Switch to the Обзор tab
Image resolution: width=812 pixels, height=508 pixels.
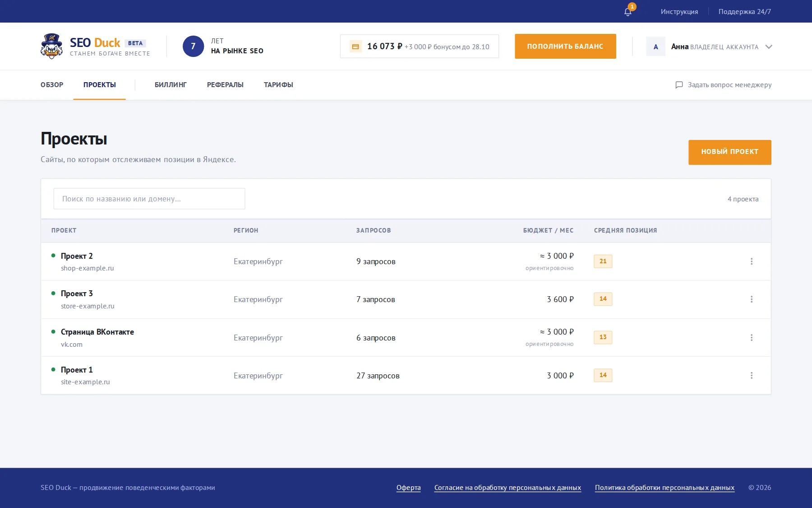(52, 85)
